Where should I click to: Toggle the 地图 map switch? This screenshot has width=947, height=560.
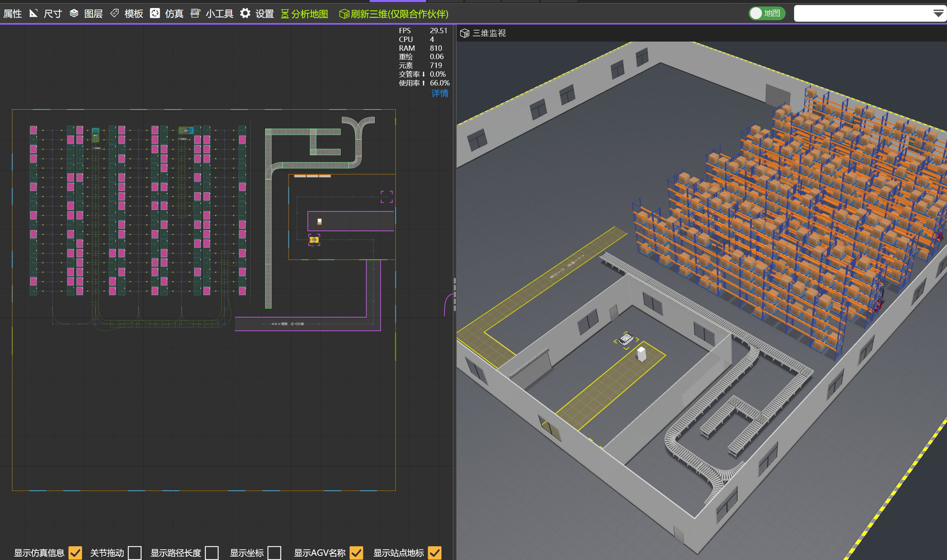[767, 13]
